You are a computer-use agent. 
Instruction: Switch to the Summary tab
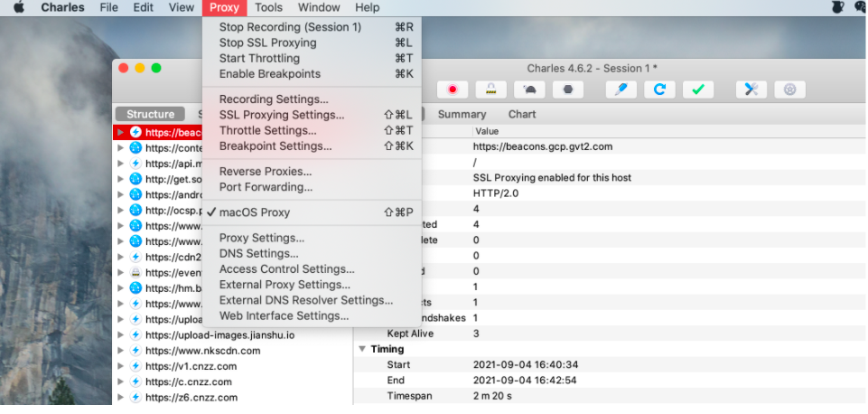tap(462, 114)
